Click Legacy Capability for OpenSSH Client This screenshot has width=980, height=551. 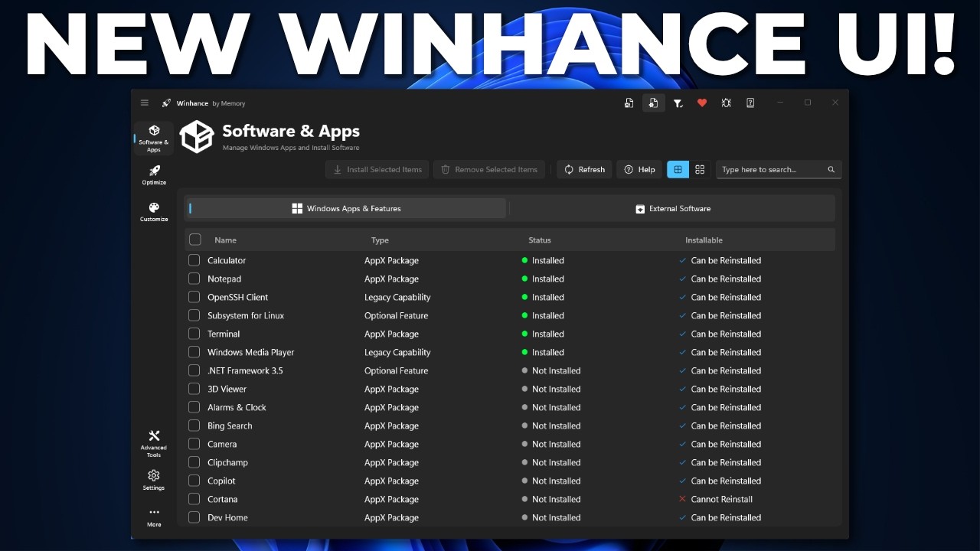click(397, 297)
